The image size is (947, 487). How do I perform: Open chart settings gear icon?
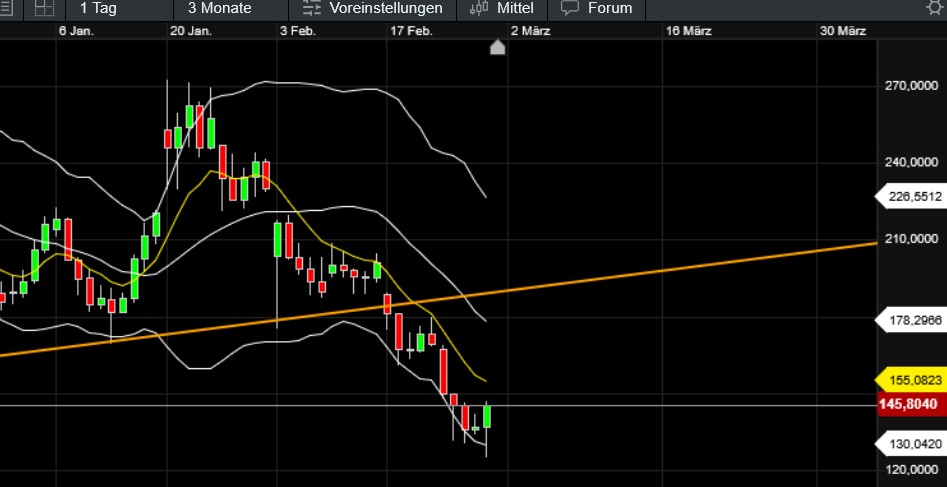point(936,8)
